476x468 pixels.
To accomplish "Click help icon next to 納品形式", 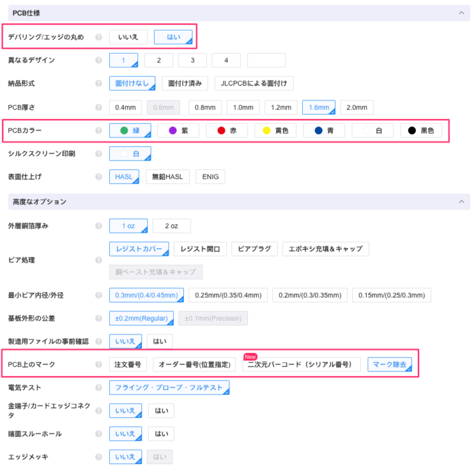I will click(99, 84).
